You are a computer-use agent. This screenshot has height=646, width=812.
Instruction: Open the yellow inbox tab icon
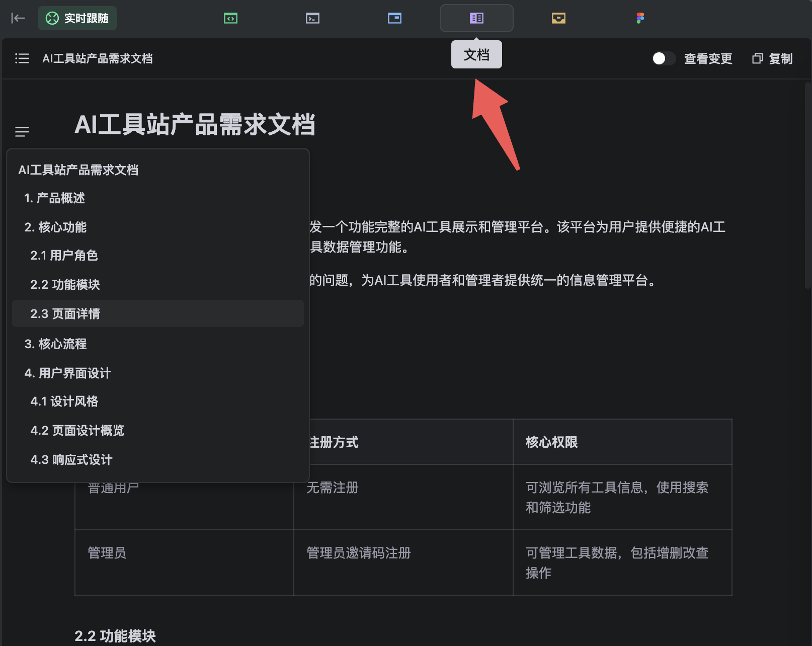(x=558, y=19)
